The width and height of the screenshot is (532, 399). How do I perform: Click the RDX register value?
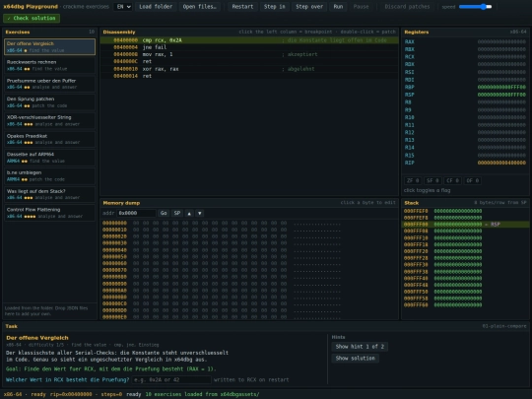coord(501,64)
